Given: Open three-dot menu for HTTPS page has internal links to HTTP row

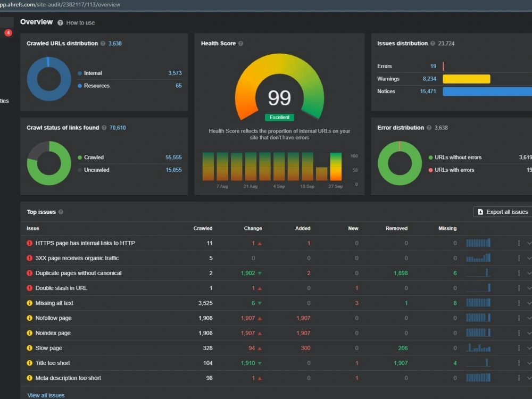Looking at the screenshot, I should coord(519,243).
